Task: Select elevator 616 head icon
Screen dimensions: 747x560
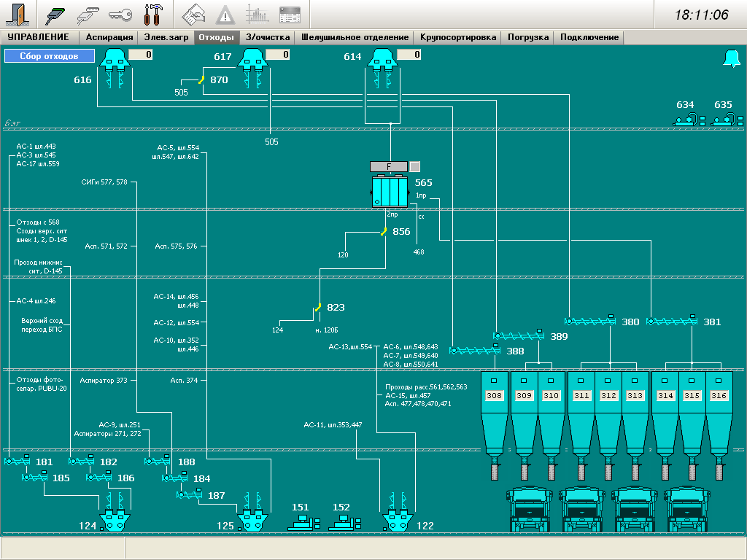Action: point(115,60)
